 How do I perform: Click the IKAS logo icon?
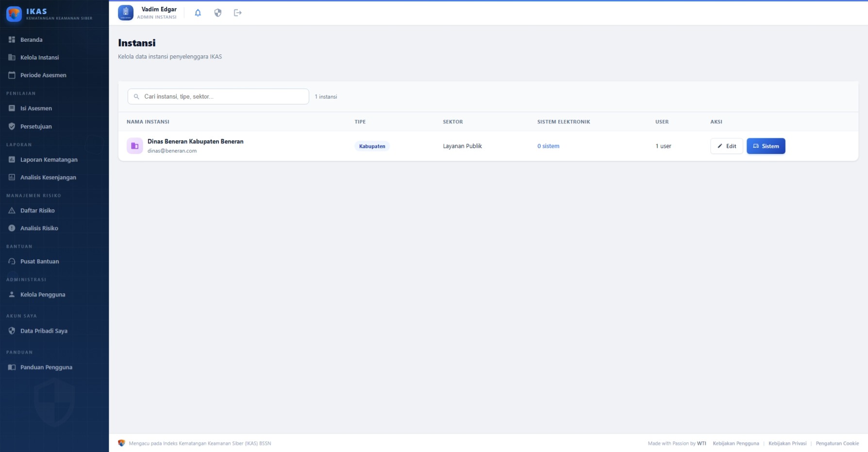(x=14, y=14)
